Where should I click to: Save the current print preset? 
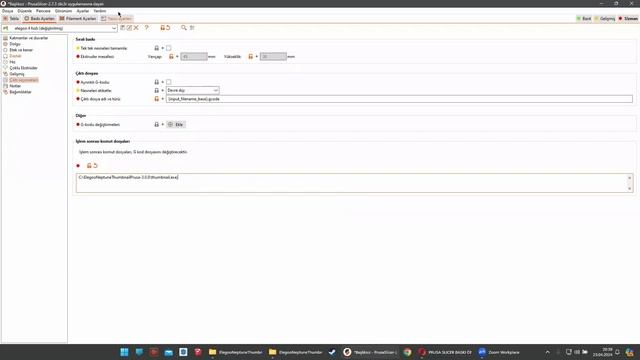coord(122,28)
